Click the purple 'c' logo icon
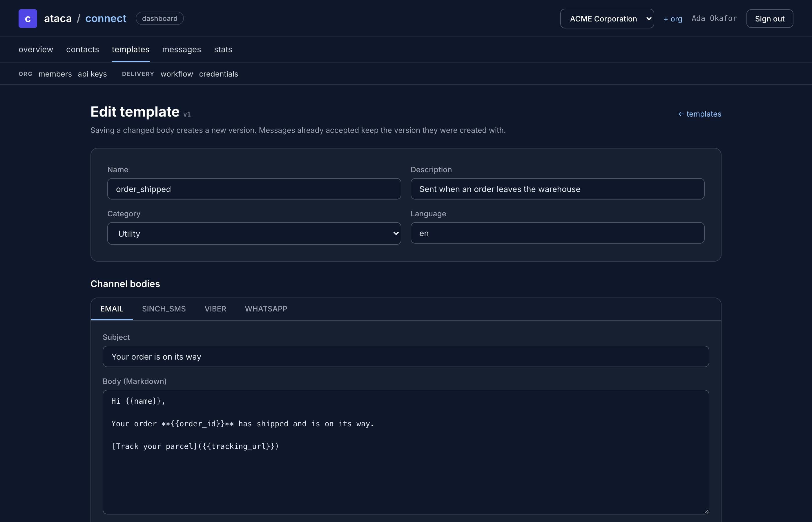 [x=28, y=19]
